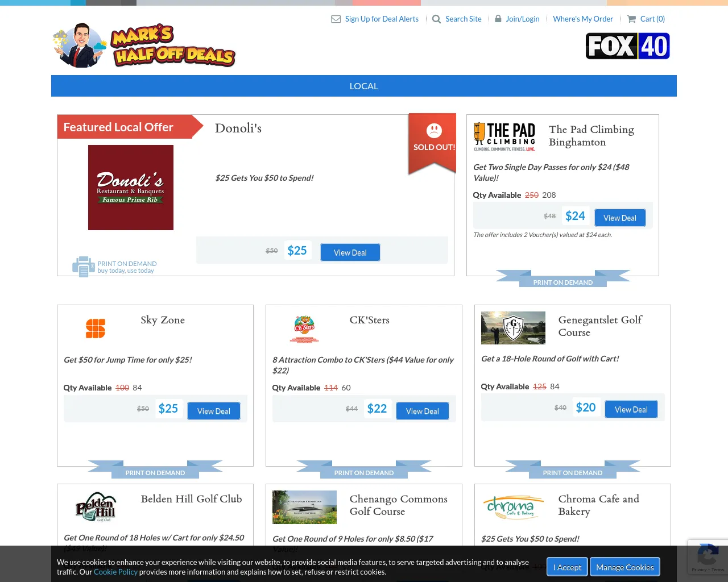728x582 pixels.
Task: Open Donoli's deal title
Action: 238,128
